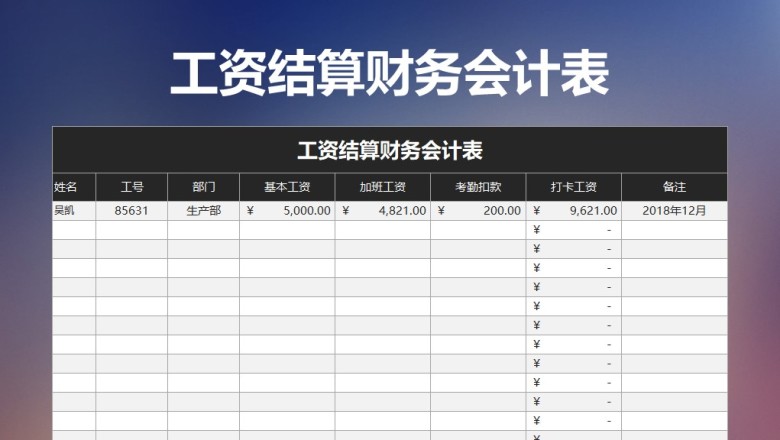The image size is (780, 440).
Task: Select the employee number cell 85631
Action: [x=132, y=211]
